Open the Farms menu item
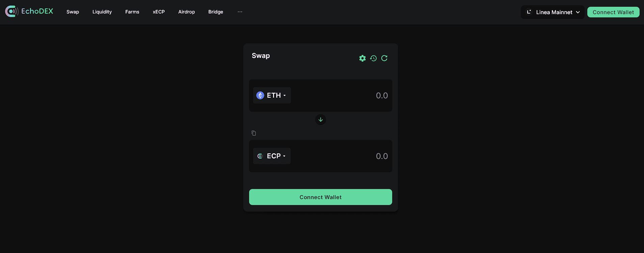Screen dimensions: 644x253 132,12
